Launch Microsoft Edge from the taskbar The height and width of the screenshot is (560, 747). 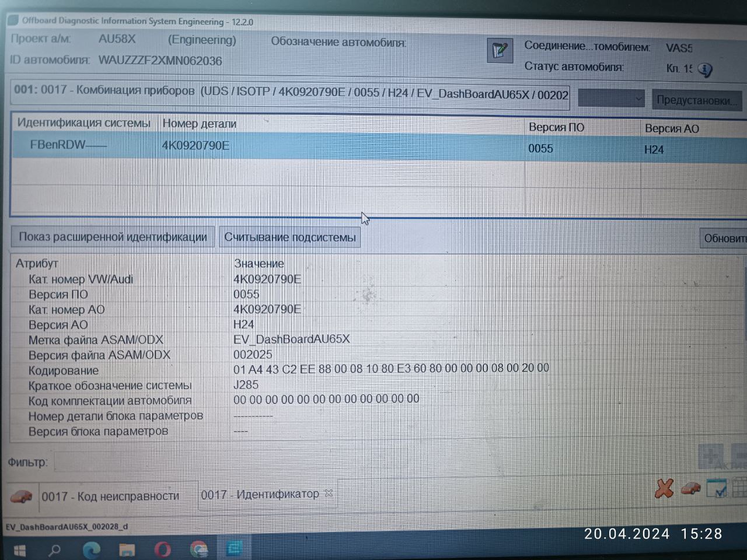point(91,549)
